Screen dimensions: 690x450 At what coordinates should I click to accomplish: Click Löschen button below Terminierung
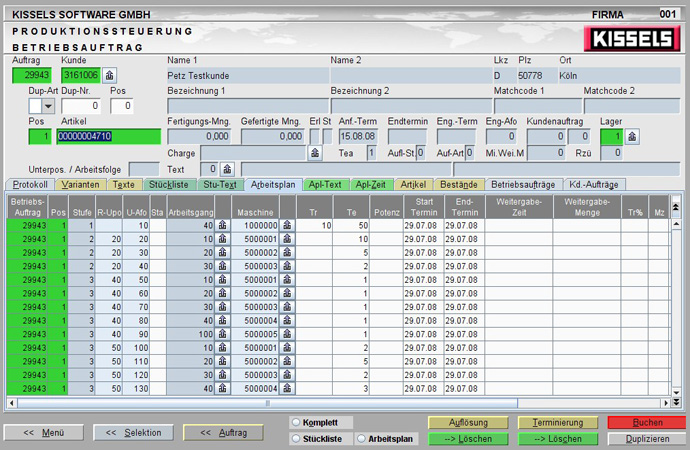pyautogui.click(x=558, y=439)
